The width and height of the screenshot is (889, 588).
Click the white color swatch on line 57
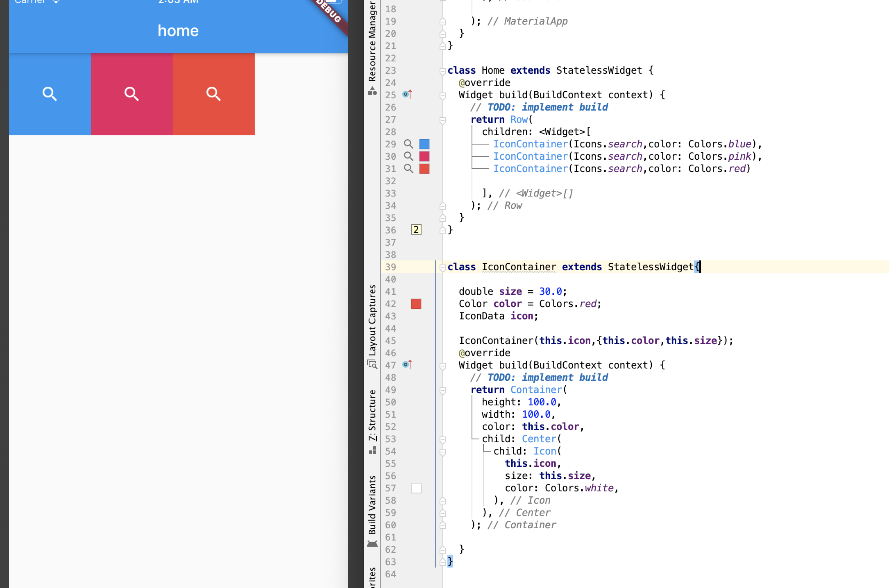tap(416, 488)
